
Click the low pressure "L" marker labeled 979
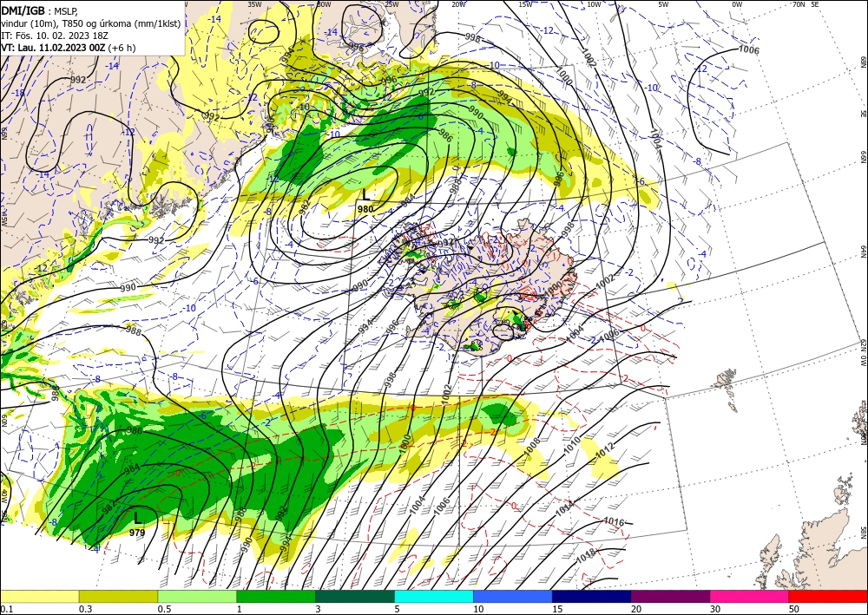(137, 518)
